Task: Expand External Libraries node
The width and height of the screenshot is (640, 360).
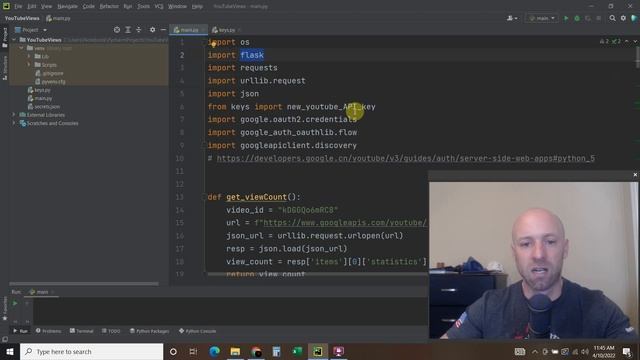Action: click(14, 115)
